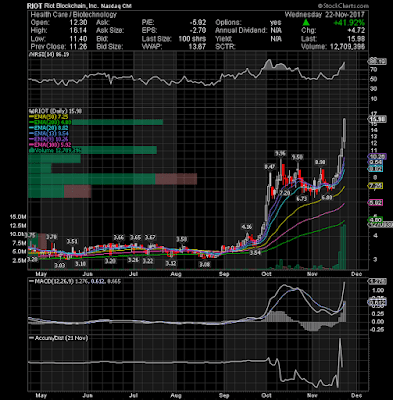This screenshot has height=400, width=393.
Task: Click the Wednesday 22-Nov-2017 date
Action: [325, 15]
